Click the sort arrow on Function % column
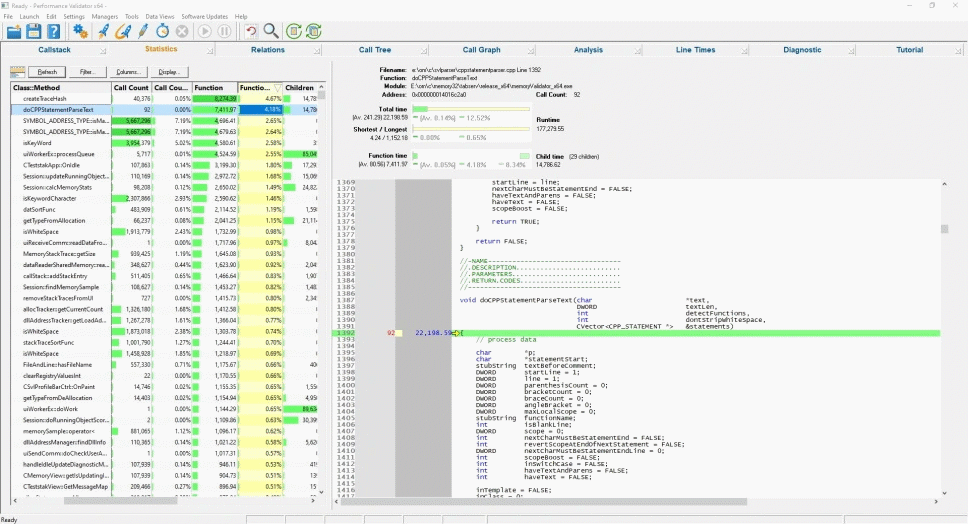968x524 pixels. pyautogui.click(x=277, y=88)
